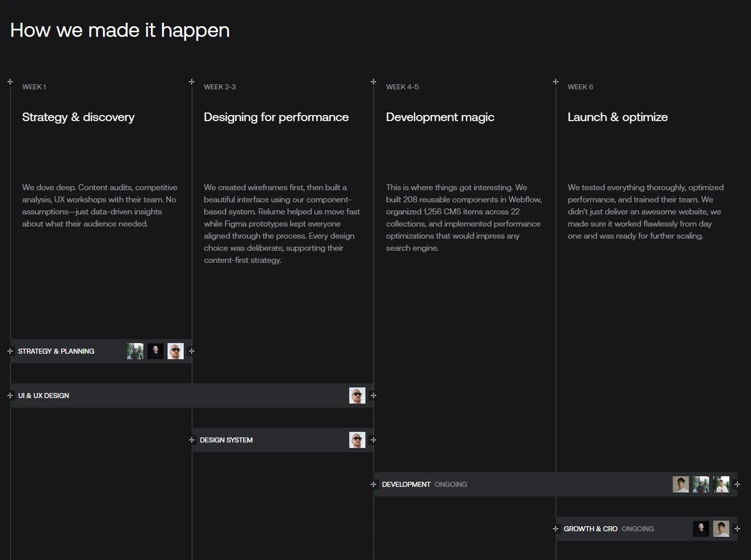
Task: Click middle avatar in Development bar
Action: 701,484
